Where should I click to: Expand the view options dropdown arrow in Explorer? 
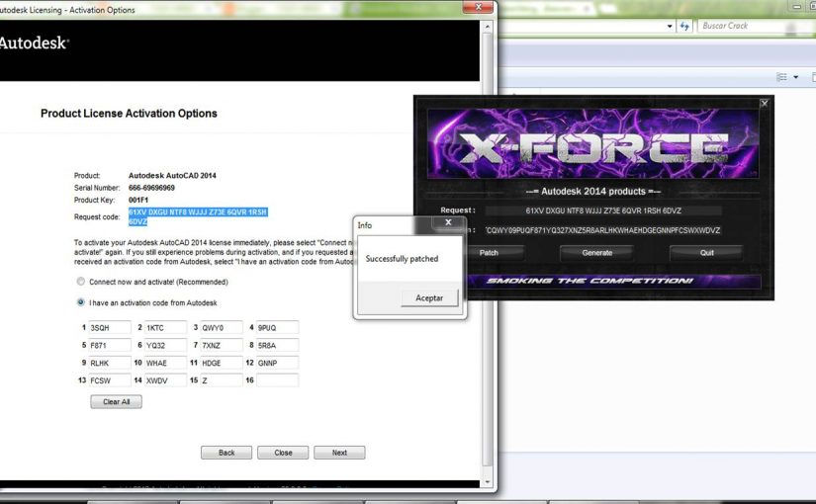click(795, 77)
